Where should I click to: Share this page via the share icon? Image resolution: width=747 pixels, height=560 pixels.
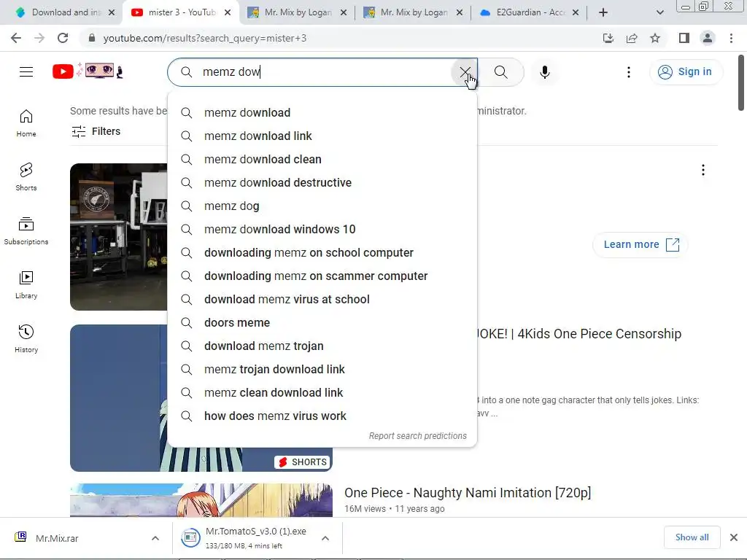coord(632,38)
